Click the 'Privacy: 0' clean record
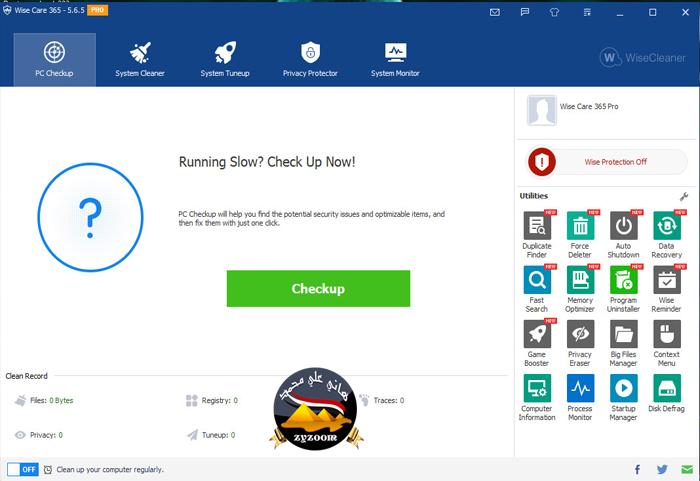 (39, 435)
